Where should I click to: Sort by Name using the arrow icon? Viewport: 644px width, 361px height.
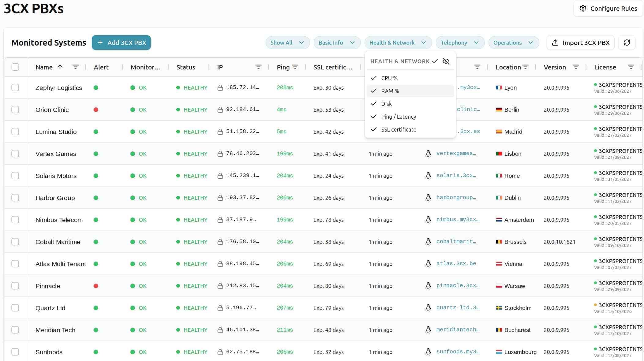pos(60,67)
